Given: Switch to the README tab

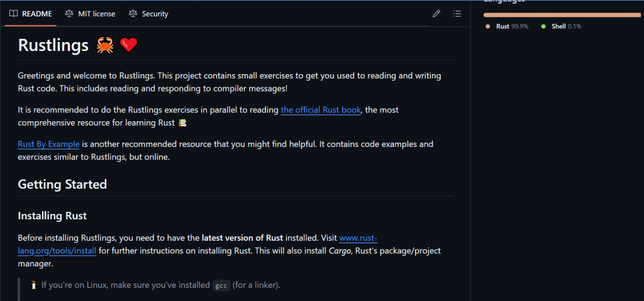Looking at the screenshot, I should [31, 14].
